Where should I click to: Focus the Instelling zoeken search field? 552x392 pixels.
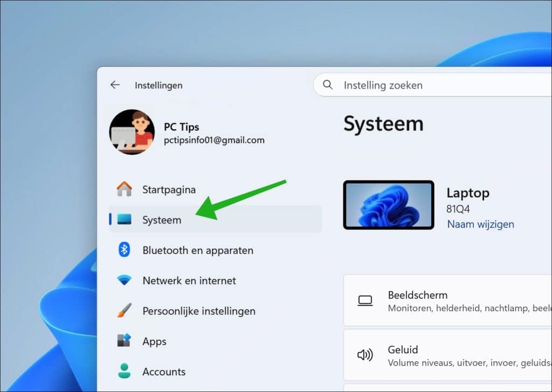coord(433,85)
